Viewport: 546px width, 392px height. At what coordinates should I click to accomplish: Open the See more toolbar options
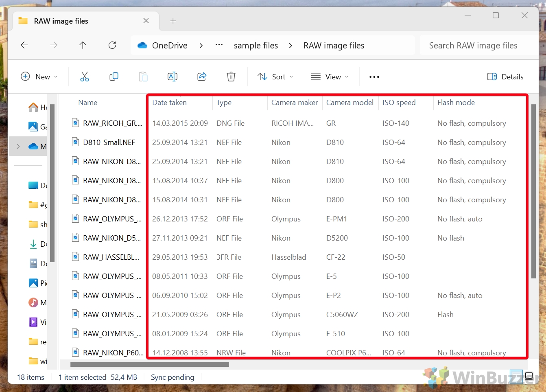tap(374, 77)
